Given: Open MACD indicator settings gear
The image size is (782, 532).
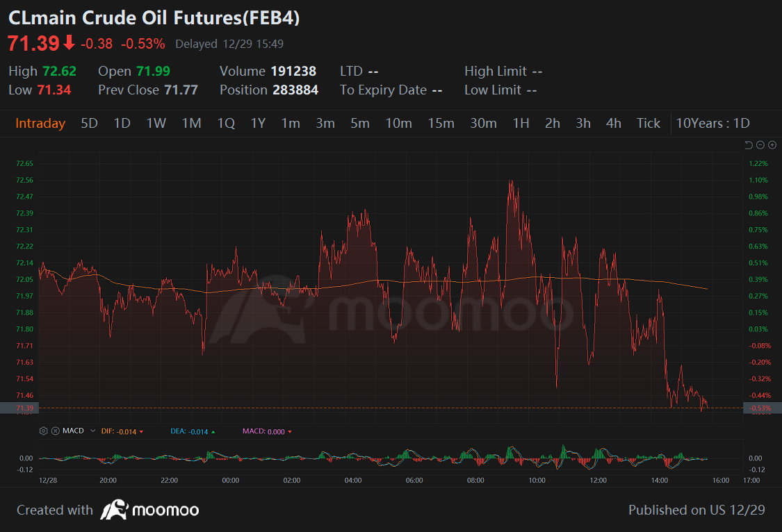Looking at the screenshot, I should point(44,431).
